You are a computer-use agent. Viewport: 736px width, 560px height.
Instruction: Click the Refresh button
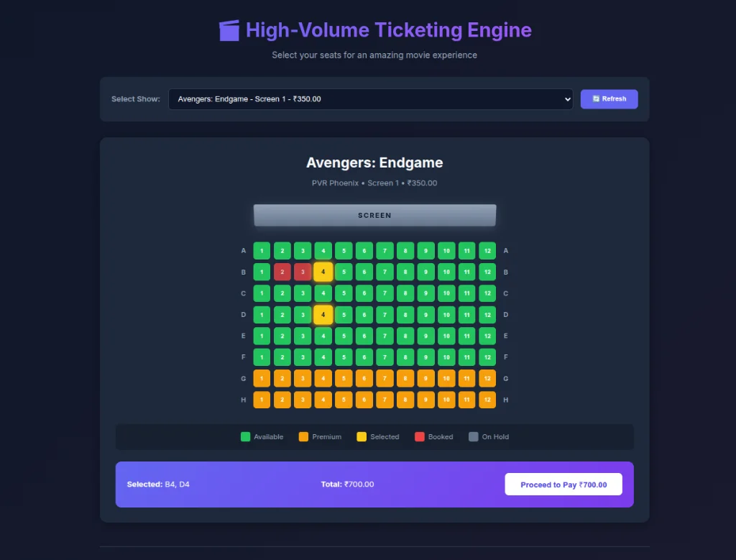(x=609, y=98)
